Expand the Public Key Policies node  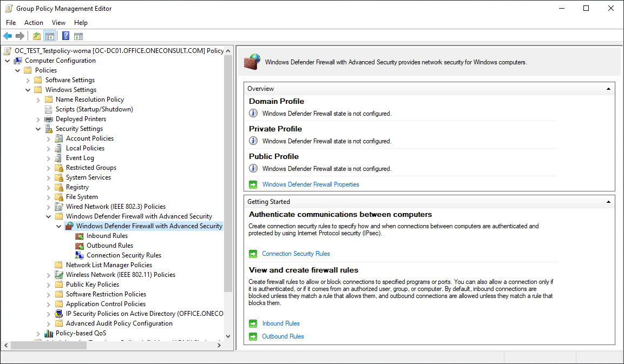[49, 284]
